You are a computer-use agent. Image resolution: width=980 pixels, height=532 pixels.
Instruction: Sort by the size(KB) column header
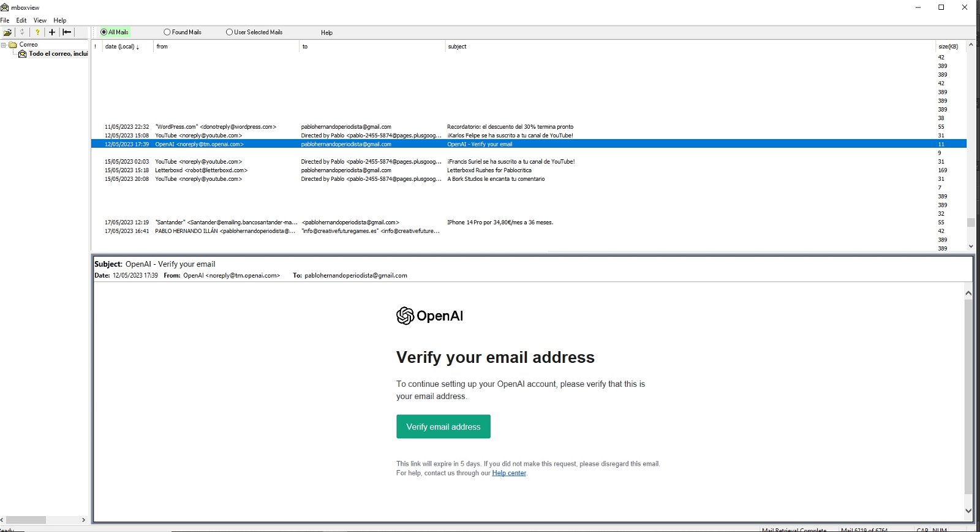click(951, 47)
